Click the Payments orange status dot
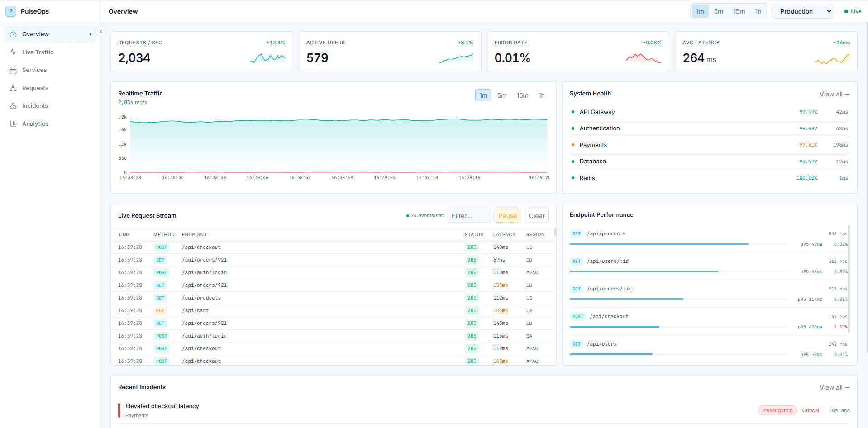 tap(573, 145)
